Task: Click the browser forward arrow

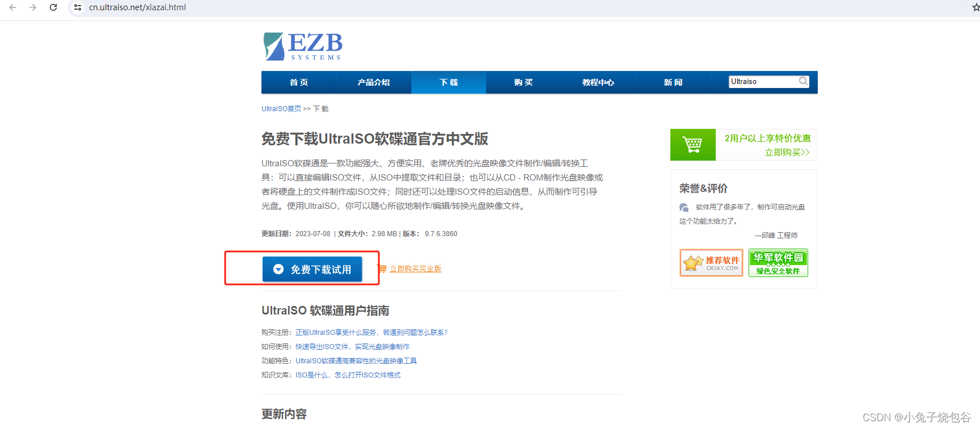Action: [33, 7]
